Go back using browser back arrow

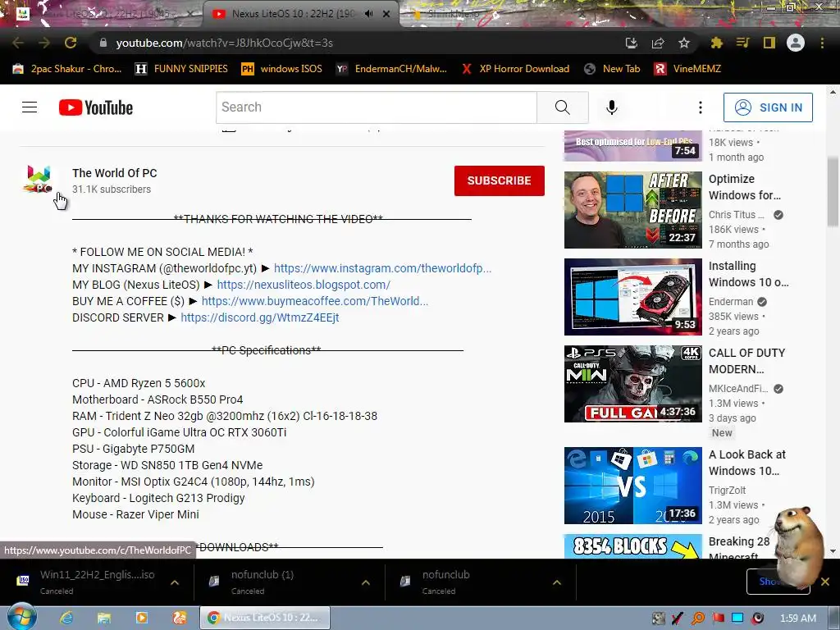tap(18, 43)
